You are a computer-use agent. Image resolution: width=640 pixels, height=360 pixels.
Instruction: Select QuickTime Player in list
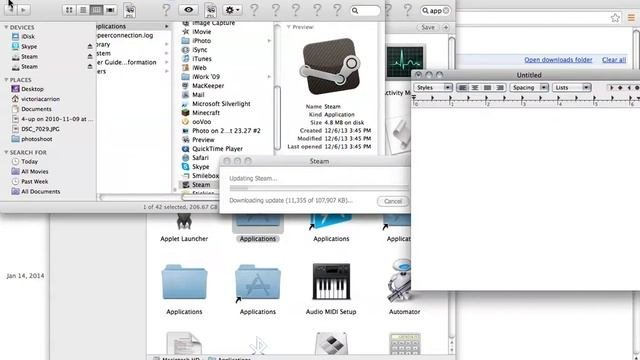(x=217, y=149)
